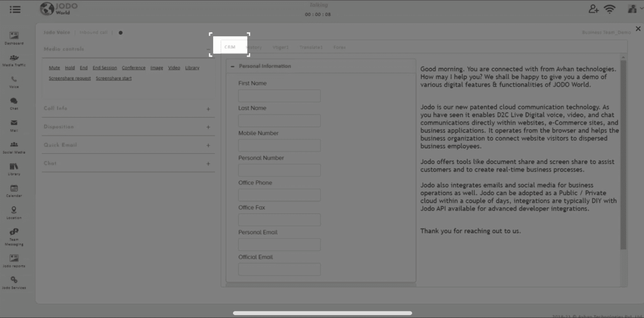The image size is (644, 318).
Task: Focus the First Name field
Action: [280, 96]
